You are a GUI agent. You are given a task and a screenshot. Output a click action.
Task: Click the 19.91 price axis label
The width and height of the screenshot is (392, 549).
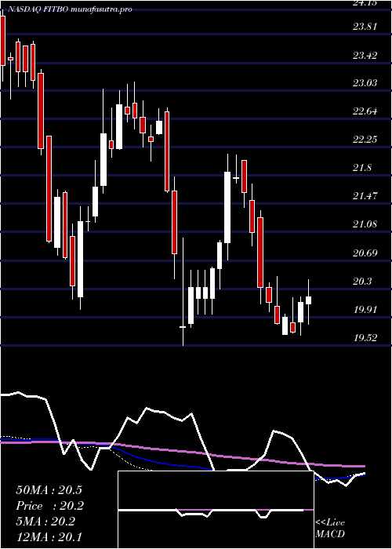coord(365,310)
